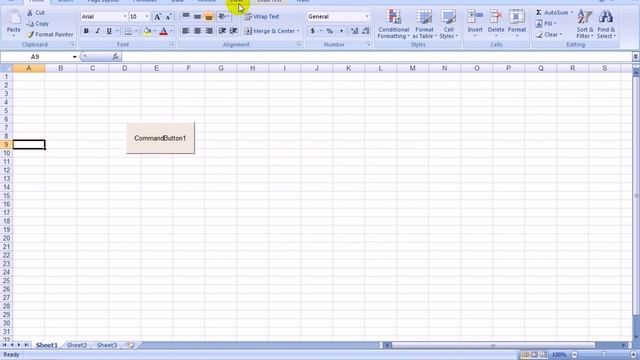Toggle Wrap Text
This screenshot has width=640, height=360.
click(x=262, y=17)
